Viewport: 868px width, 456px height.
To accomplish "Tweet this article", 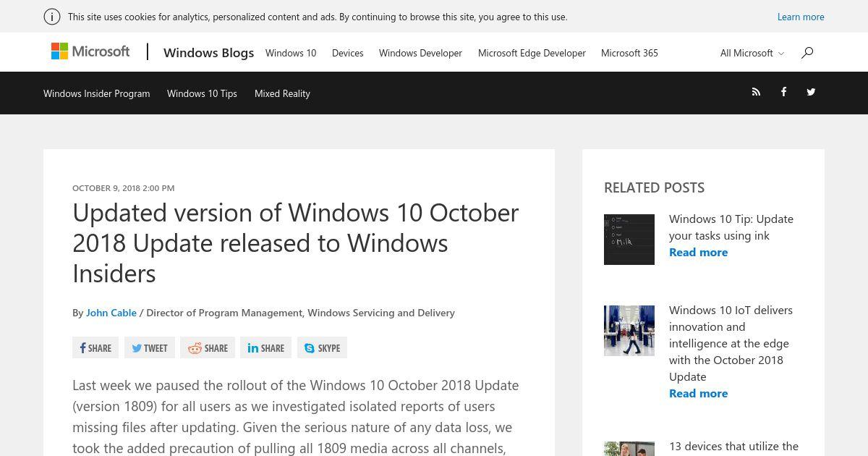I will [x=150, y=347].
